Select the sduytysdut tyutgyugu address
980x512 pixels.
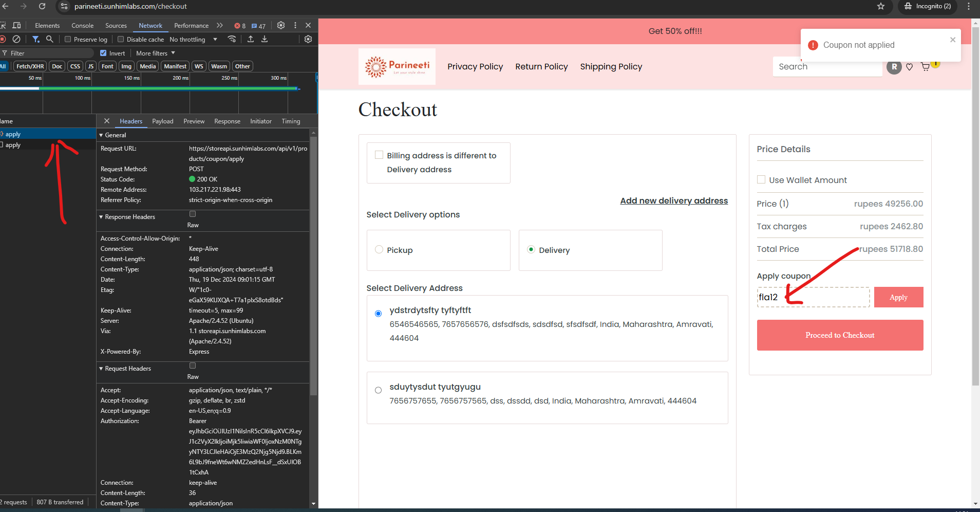click(x=379, y=390)
